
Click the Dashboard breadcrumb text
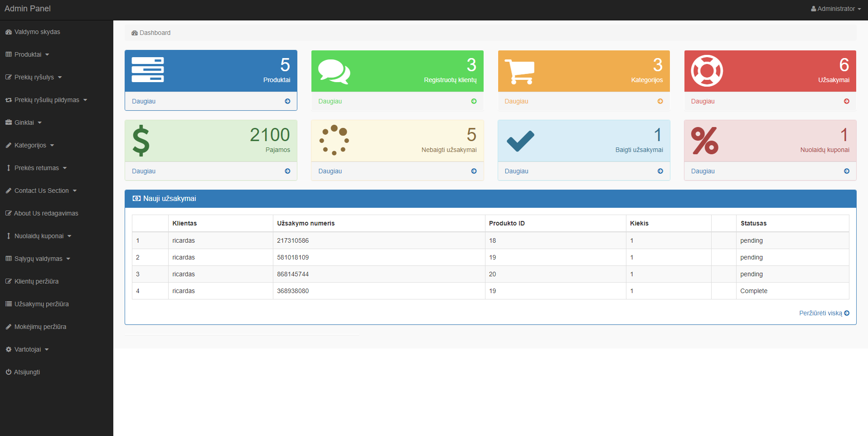coord(155,33)
